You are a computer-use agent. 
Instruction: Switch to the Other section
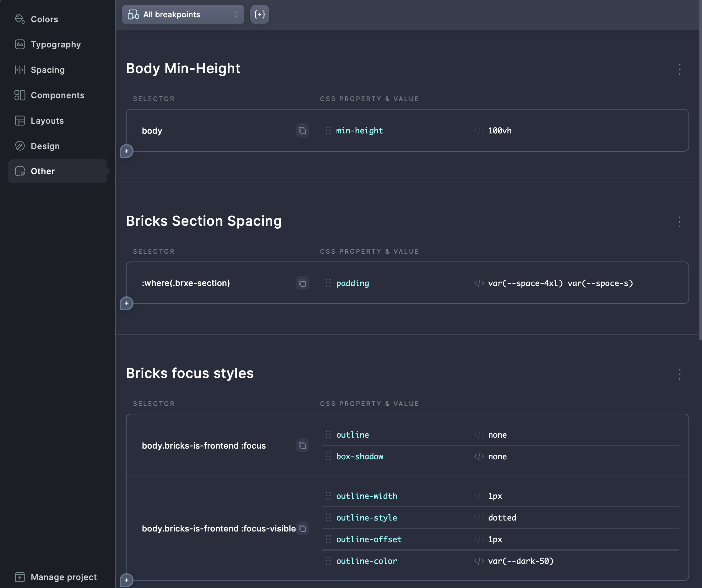[x=42, y=171]
